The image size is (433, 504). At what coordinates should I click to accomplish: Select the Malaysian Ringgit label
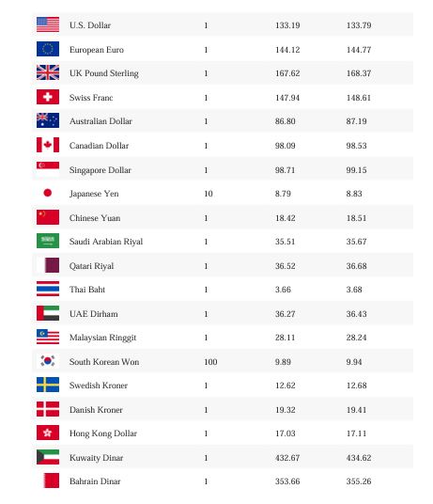[102, 338]
